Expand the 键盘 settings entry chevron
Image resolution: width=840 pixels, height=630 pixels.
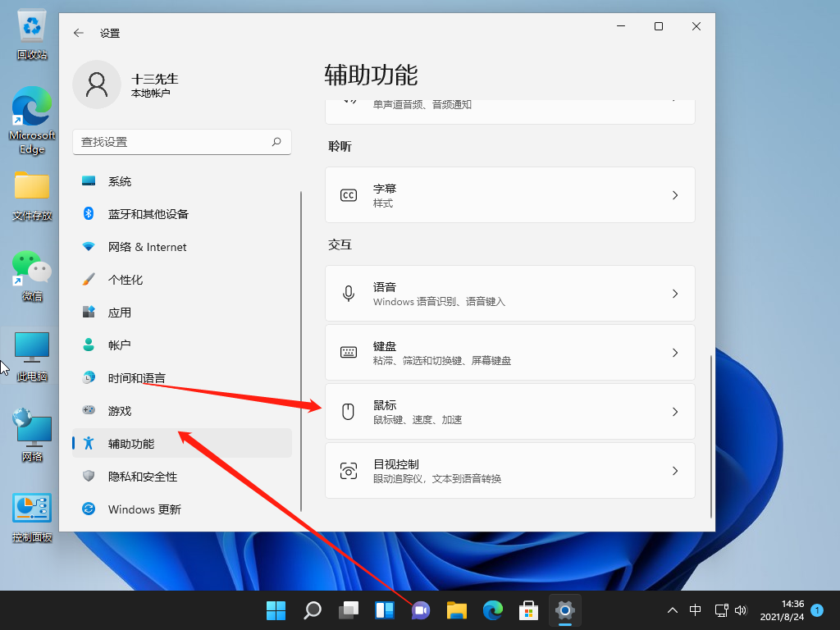click(675, 352)
